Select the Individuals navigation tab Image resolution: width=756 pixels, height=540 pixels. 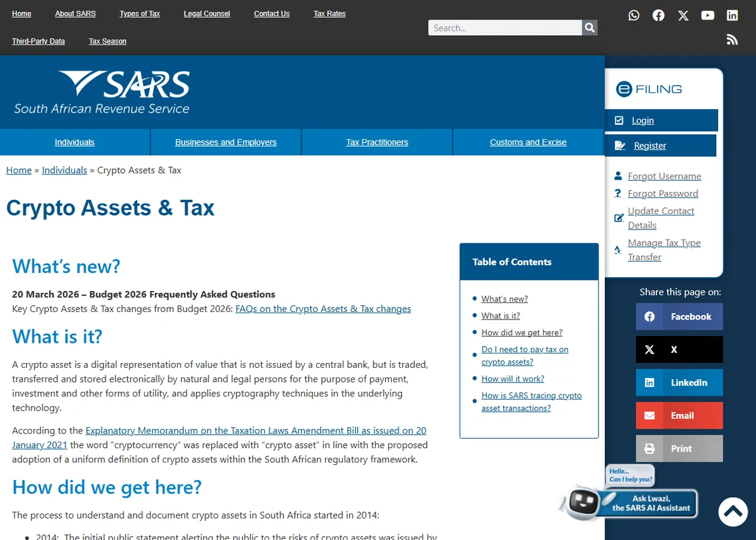[x=74, y=142]
